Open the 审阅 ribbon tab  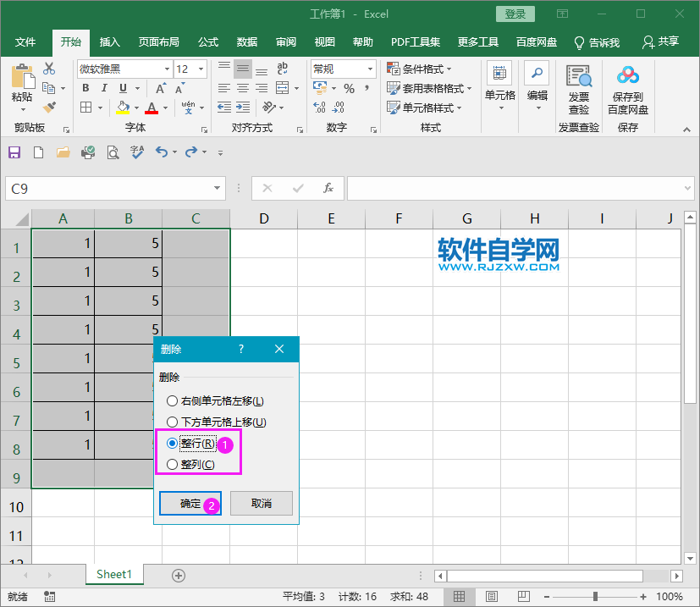pyautogui.click(x=285, y=42)
